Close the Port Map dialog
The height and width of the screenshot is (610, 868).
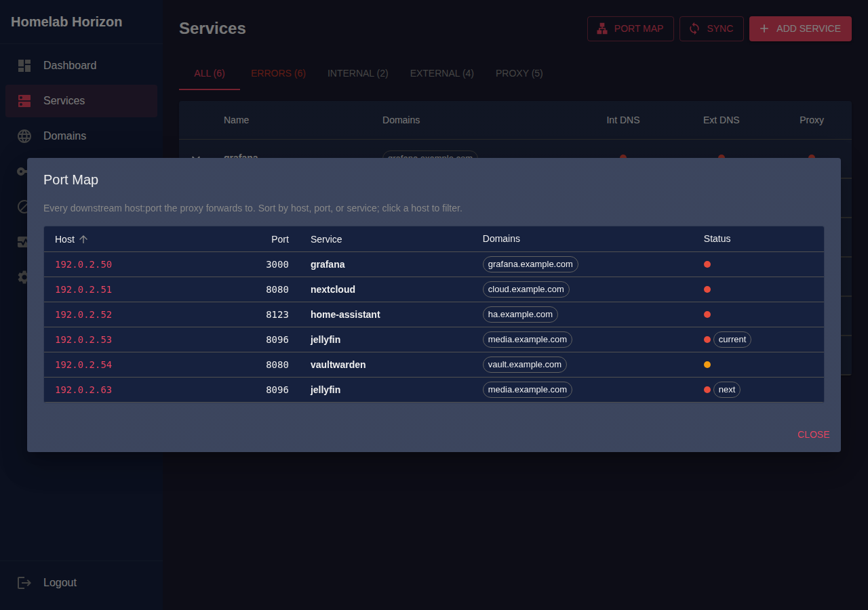[x=813, y=434]
